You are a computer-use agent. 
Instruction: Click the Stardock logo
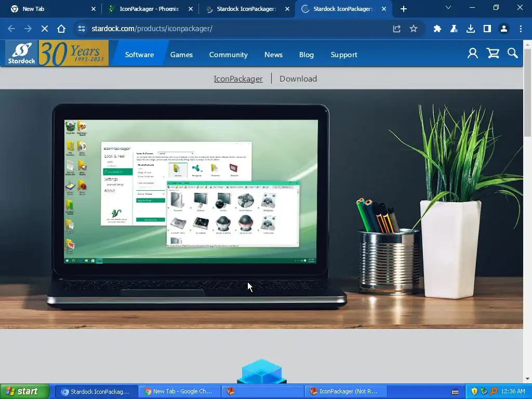pos(22,53)
